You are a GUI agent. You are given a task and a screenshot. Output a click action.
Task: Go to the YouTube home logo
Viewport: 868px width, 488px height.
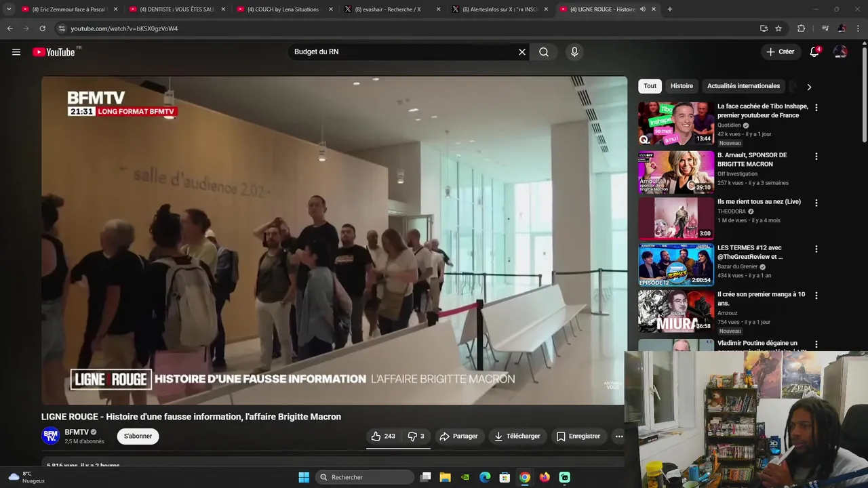tap(54, 52)
